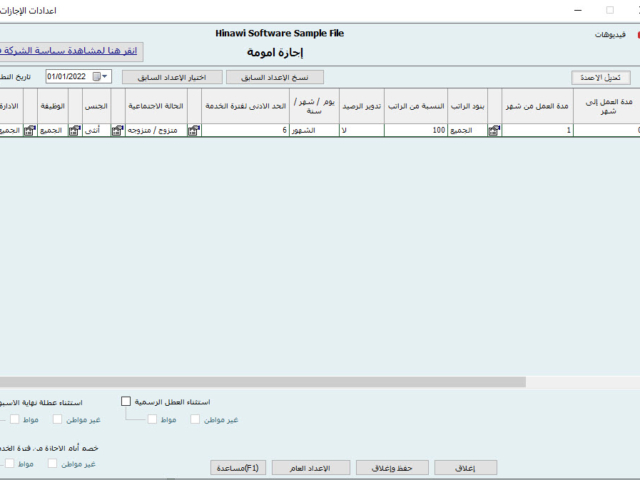Open the date dropdown arrow for 01/01/2022
The image size is (640, 480).
pos(107,76)
